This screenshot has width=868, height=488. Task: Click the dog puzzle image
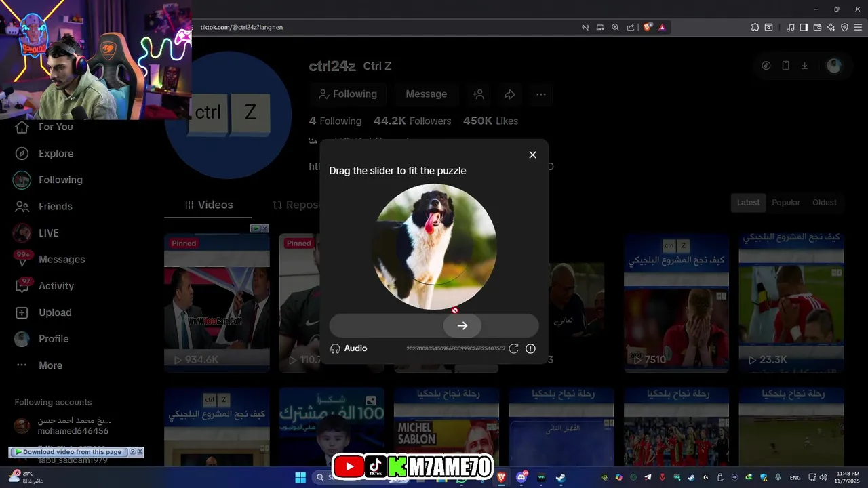pos(434,247)
